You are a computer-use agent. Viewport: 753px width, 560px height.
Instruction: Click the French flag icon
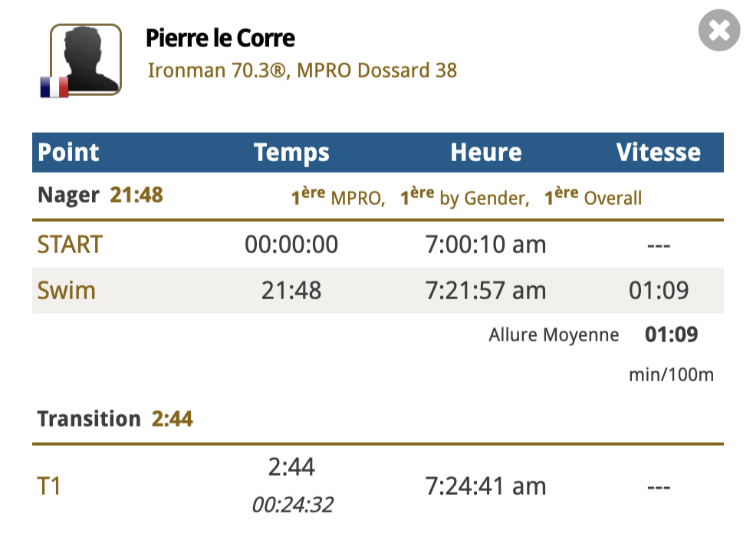(x=54, y=87)
